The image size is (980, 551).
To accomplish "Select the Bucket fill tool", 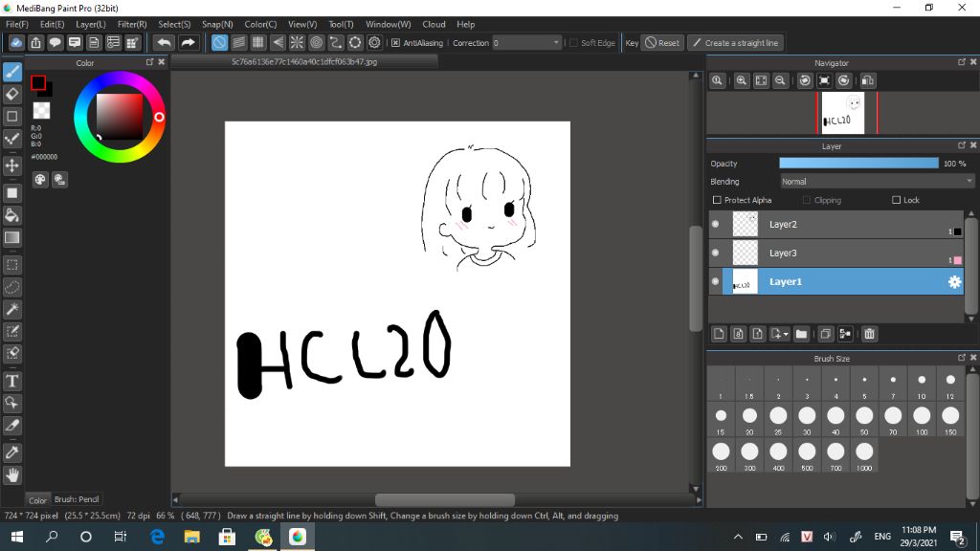I will (x=12, y=215).
